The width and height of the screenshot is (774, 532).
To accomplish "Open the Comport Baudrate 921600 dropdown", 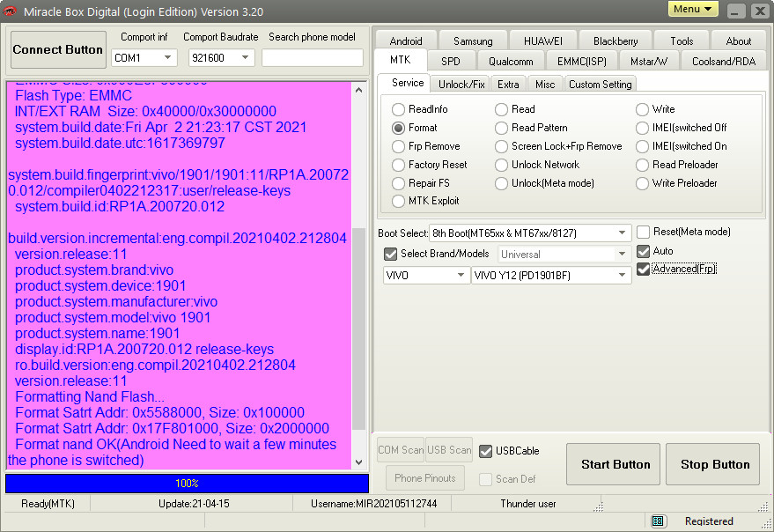I will (x=222, y=58).
